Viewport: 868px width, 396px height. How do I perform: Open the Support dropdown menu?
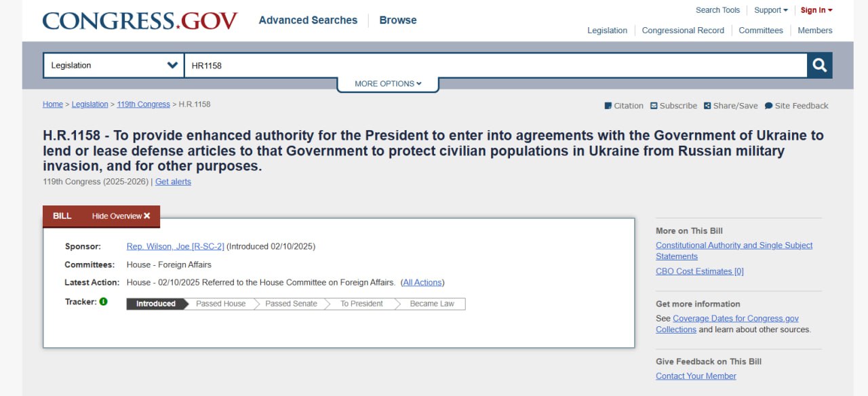(x=771, y=10)
